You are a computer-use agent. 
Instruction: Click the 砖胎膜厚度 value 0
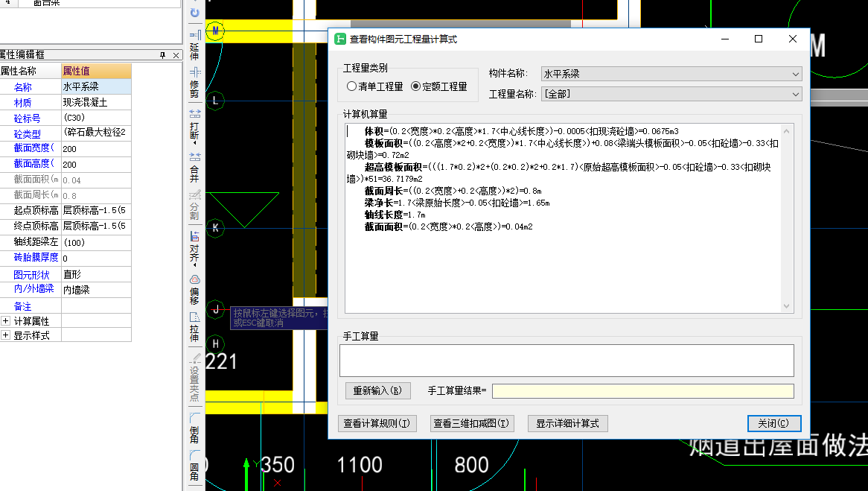96,258
